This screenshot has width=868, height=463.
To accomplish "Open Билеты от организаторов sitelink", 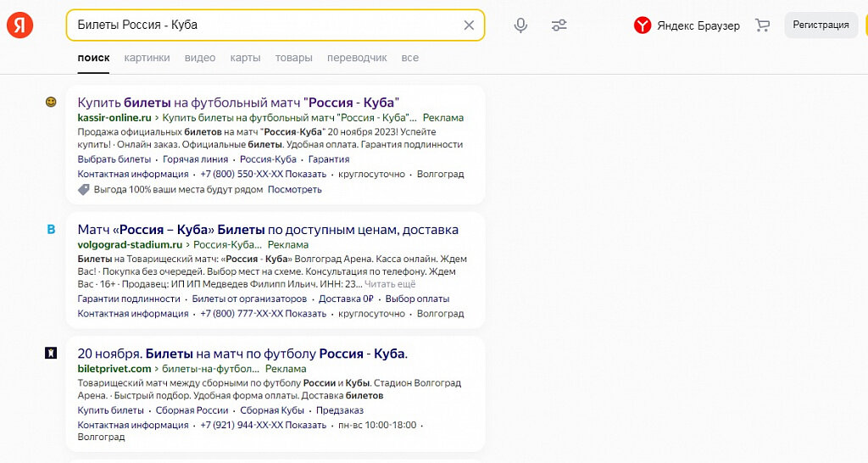I will (x=249, y=298).
